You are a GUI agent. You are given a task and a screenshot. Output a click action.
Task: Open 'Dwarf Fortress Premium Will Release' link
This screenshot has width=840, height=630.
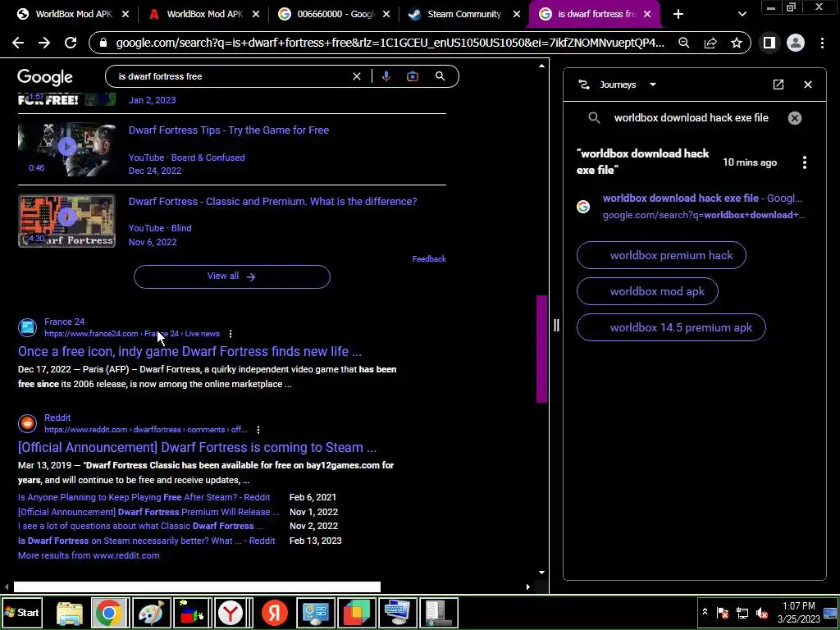pos(148,512)
